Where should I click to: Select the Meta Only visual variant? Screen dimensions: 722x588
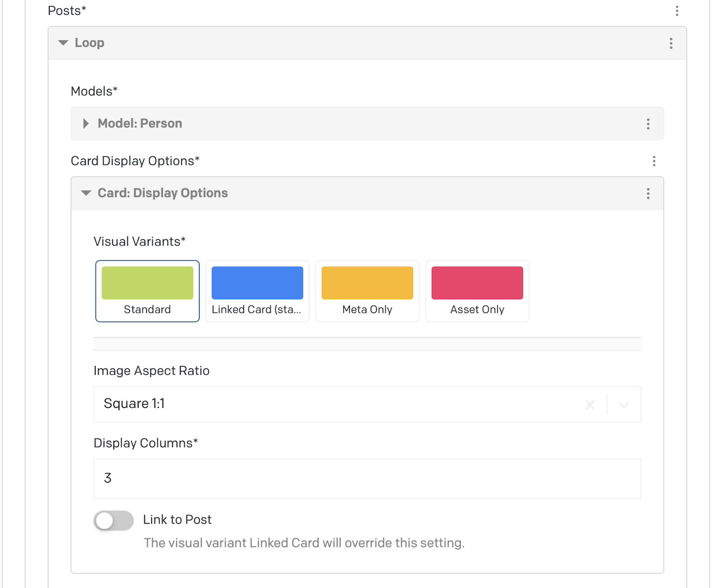367,291
